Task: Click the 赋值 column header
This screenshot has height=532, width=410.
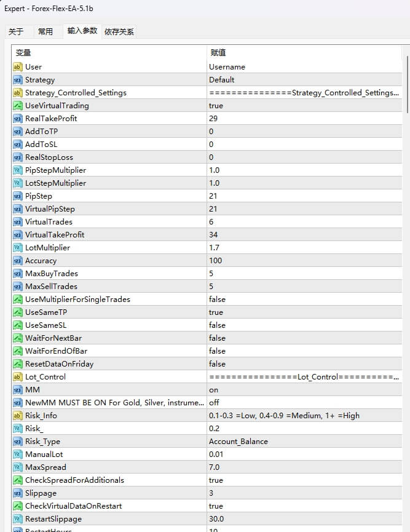Action: click(304, 53)
